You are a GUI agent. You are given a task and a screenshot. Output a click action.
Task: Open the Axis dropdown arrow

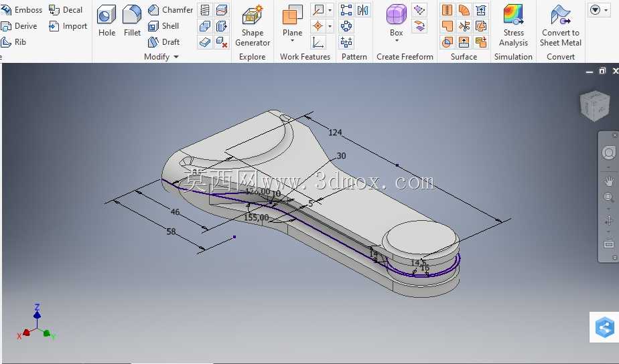(x=330, y=10)
